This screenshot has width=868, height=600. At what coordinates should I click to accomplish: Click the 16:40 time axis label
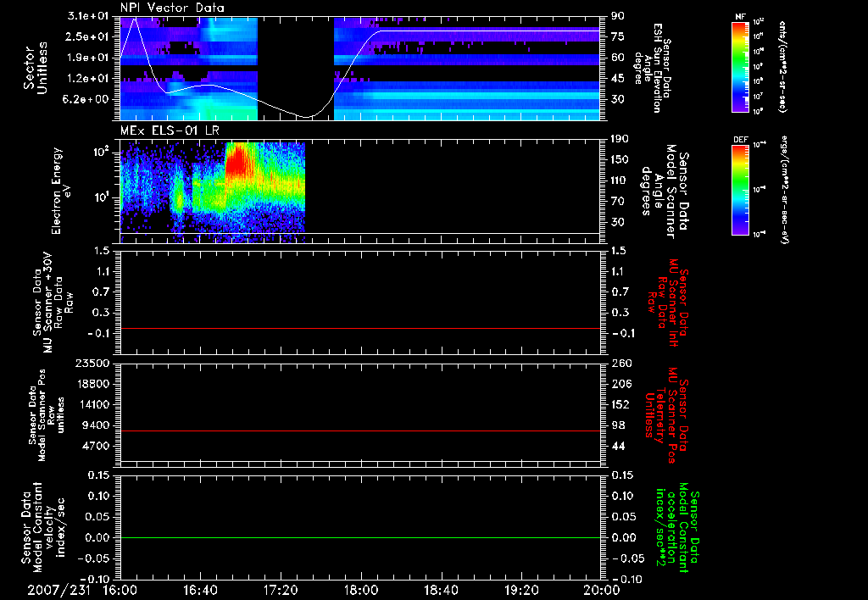click(200, 590)
